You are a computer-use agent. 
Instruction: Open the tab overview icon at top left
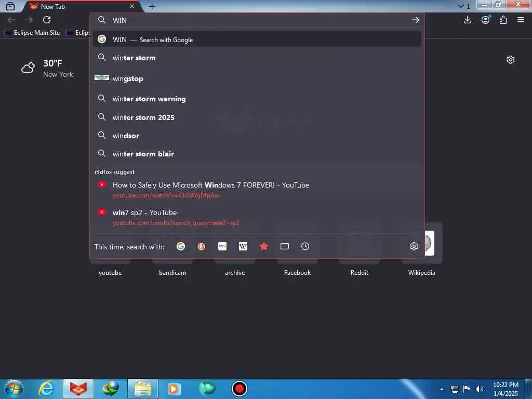pos(10,6)
